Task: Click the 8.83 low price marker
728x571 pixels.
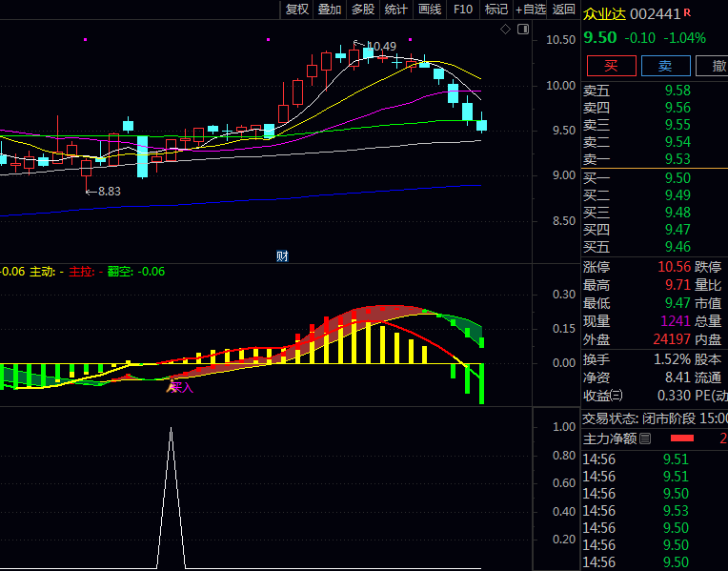Action: 103,191
